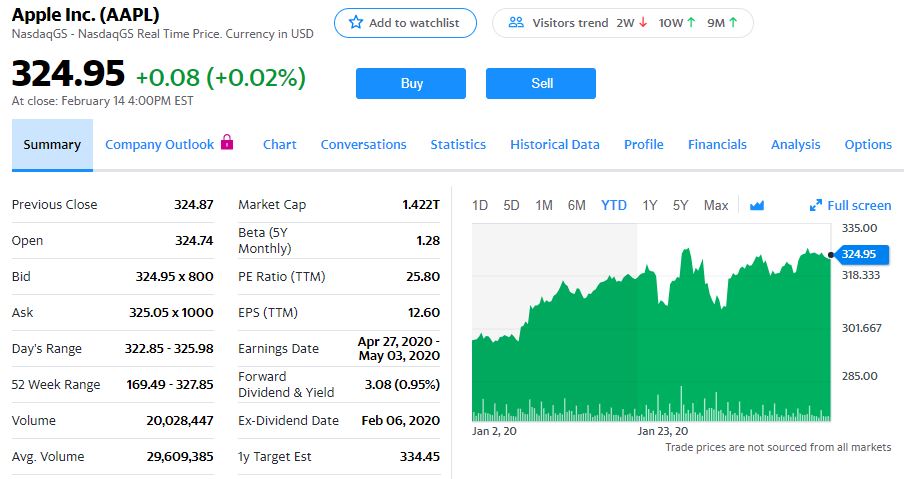Go to the Statistics tab
The width and height of the screenshot is (904, 479).
[458, 145]
